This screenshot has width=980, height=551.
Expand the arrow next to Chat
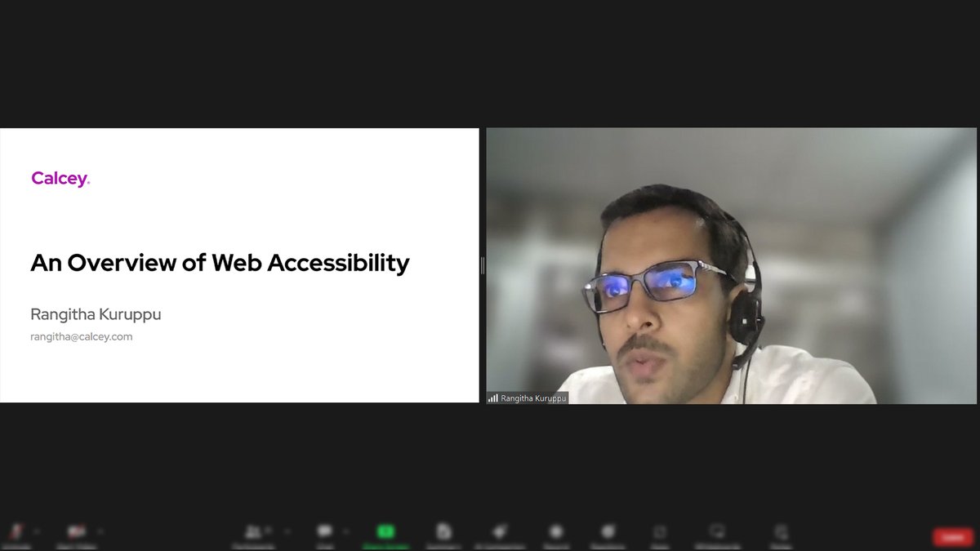345,531
